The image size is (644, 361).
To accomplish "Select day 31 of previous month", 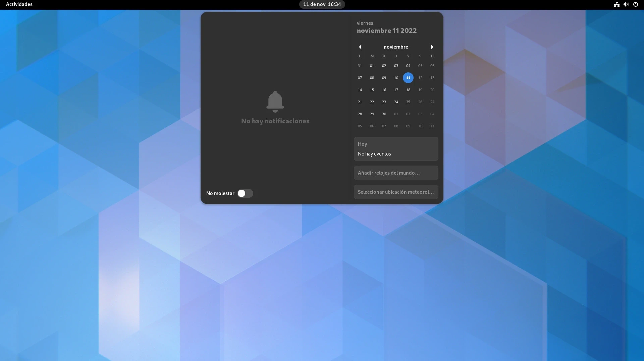I will pyautogui.click(x=360, y=66).
